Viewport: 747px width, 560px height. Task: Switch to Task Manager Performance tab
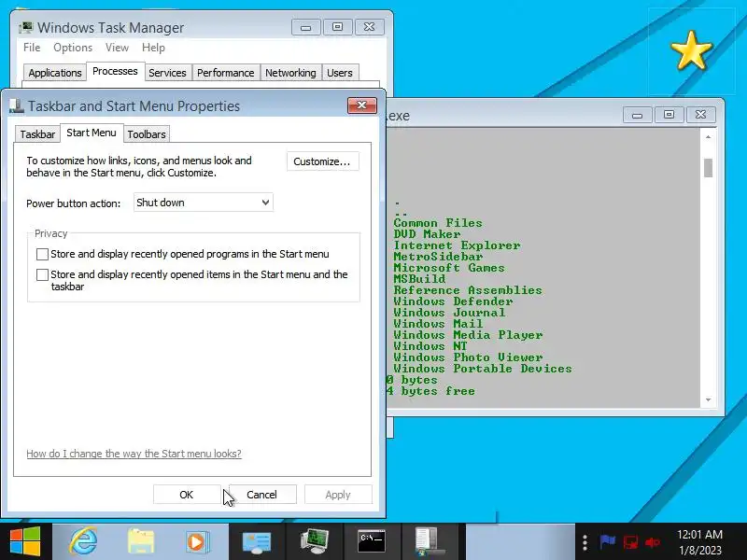click(226, 73)
